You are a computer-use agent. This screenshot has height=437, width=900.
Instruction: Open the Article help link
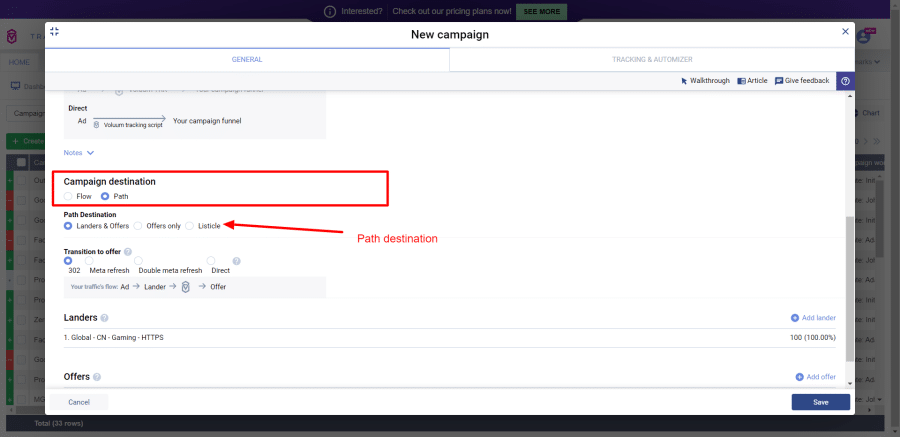[752, 81]
